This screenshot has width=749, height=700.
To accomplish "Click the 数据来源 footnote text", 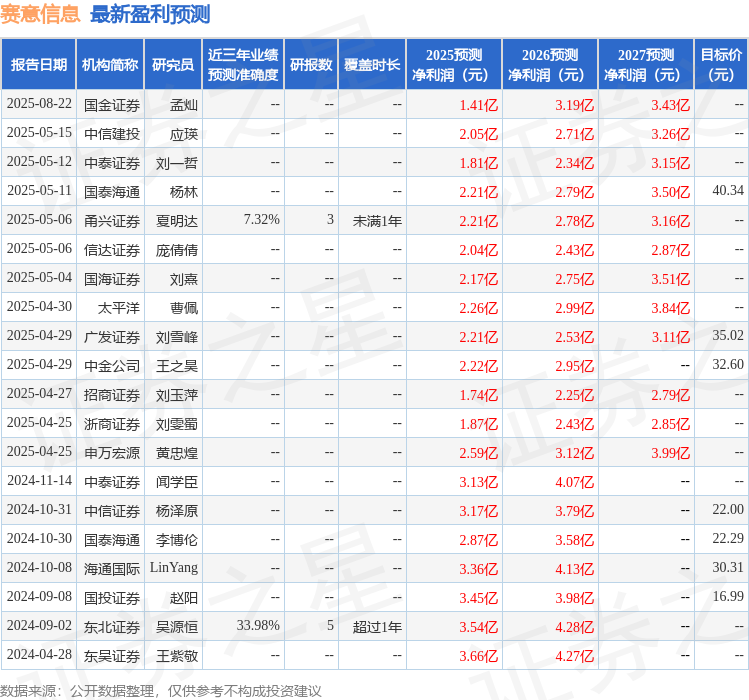I will coord(160,691).
